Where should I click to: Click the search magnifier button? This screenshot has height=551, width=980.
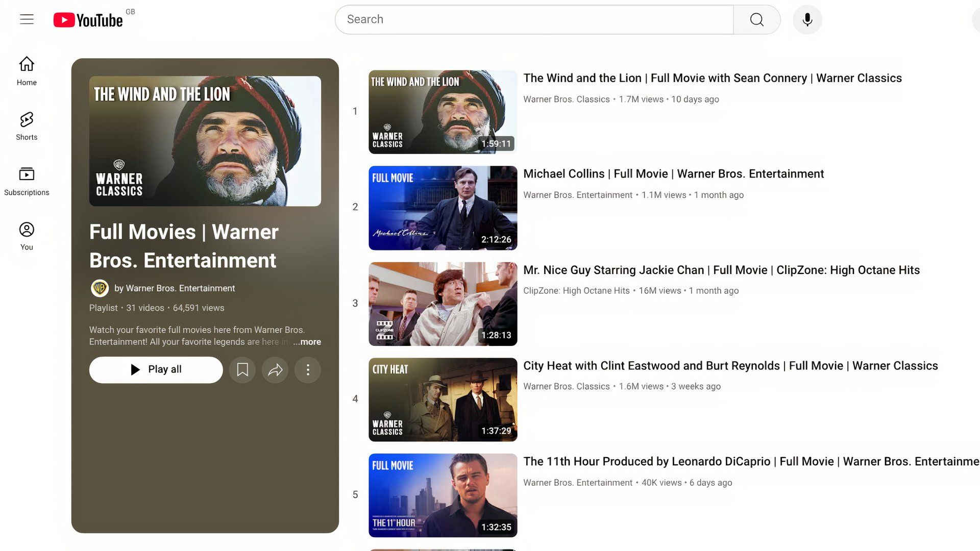tap(756, 19)
